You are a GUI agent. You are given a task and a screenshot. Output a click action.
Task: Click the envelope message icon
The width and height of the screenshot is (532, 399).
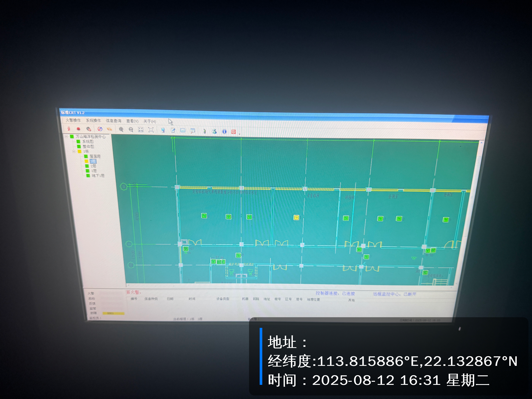coord(183,131)
